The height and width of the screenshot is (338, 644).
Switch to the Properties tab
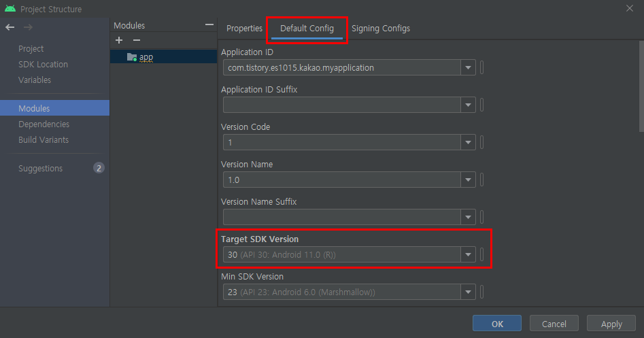point(244,29)
